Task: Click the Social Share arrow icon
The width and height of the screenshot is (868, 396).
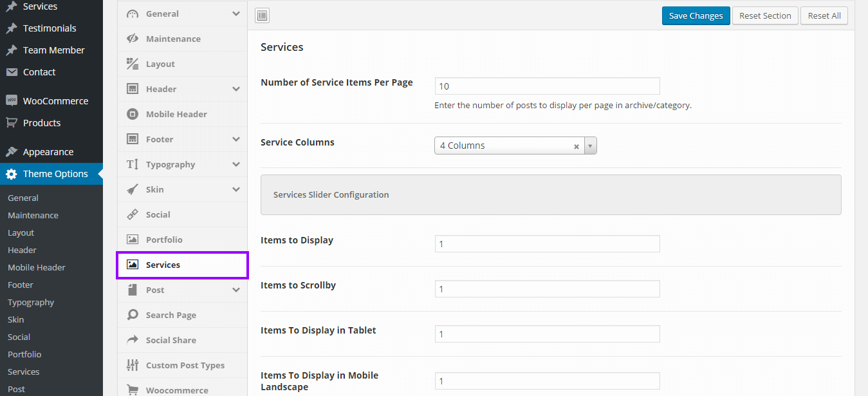Action: [133, 340]
